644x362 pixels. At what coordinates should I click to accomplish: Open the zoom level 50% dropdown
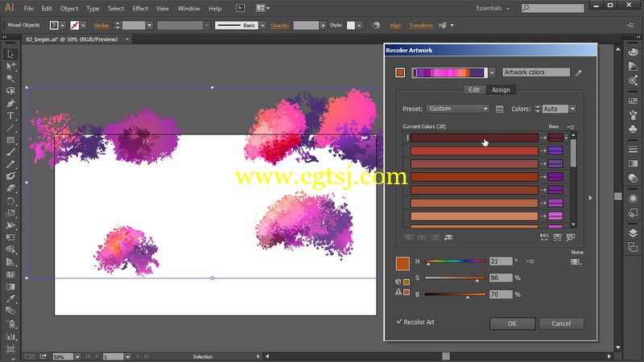[x=77, y=356]
